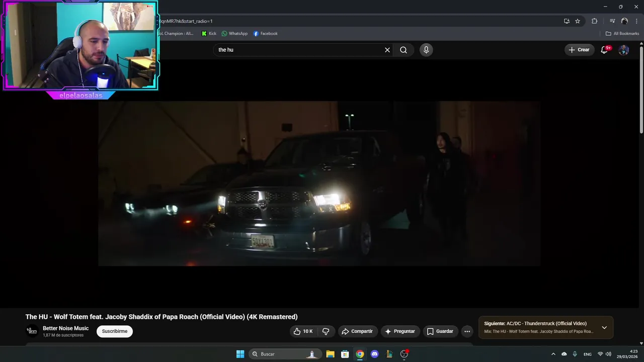This screenshot has width=644, height=362.
Task: Start voice search with the microphone icon
Action: point(426,50)
